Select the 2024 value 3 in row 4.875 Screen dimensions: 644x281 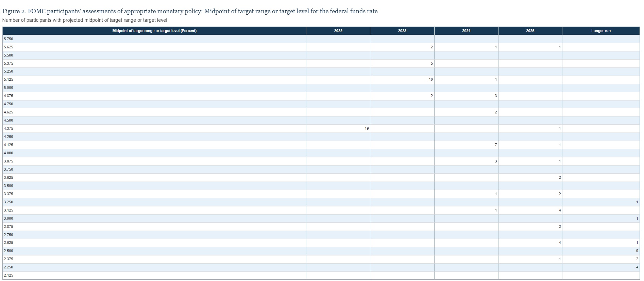point(496,96)
